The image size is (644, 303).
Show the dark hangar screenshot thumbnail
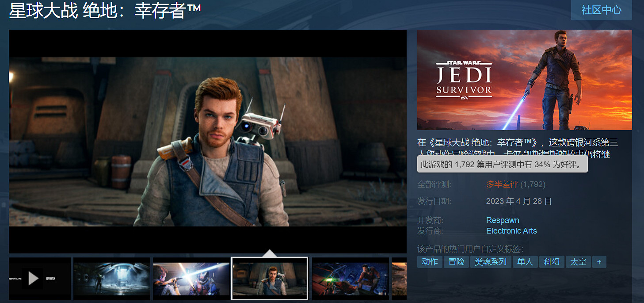pos(111,278)
